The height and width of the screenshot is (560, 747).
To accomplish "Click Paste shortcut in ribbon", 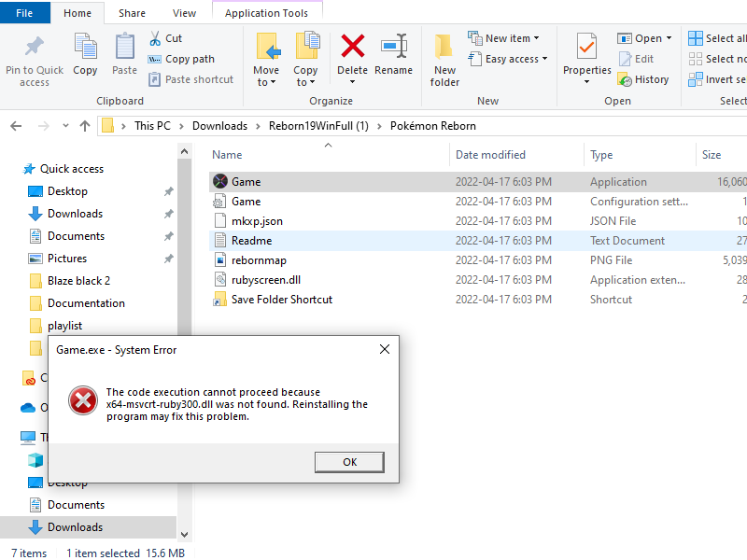I will pyautogui.click(x=190, y=79).
